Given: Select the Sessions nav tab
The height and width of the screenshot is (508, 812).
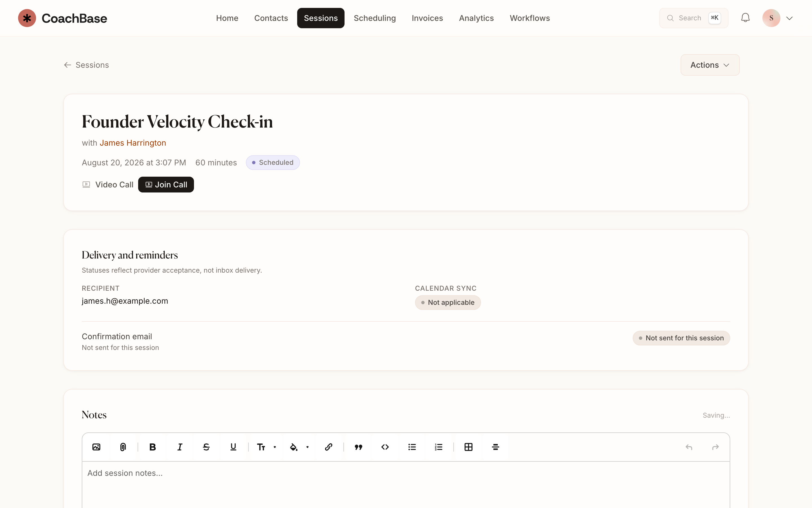Looking at the screenshot, I should click(x=321, y=18).
